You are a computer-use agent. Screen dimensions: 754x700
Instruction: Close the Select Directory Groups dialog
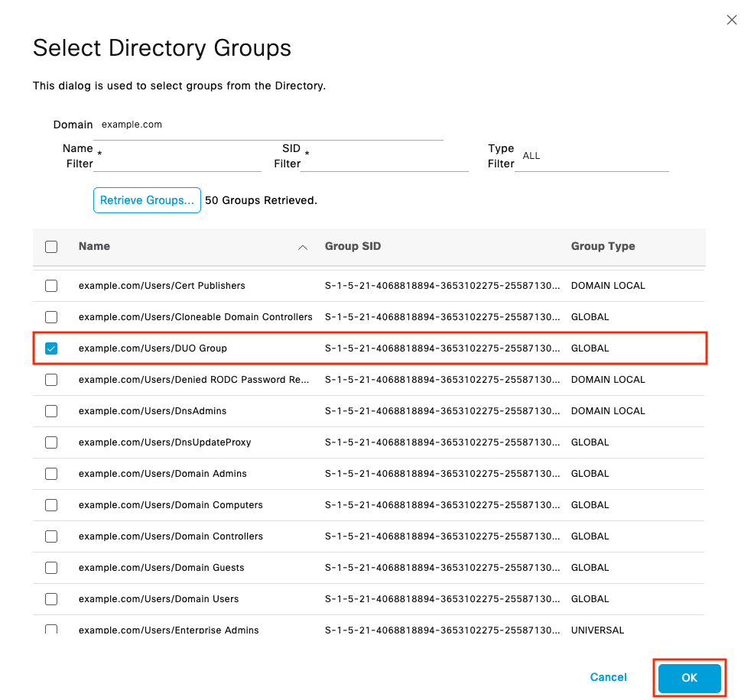point(731,20)
